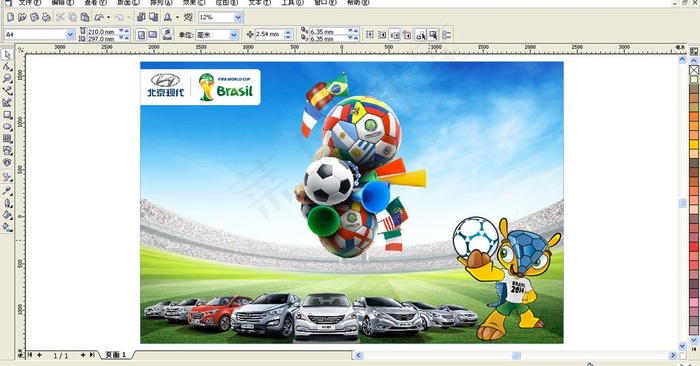Expand the A4 paper size dropdown
The height and width of the screenshot is (366, 700).
(70, 34)
